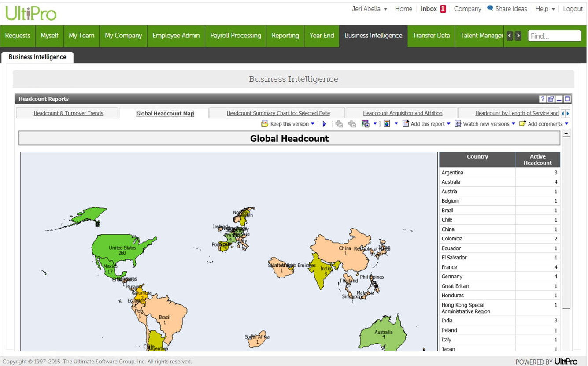This screenshot has width=588, height=366.
Task: Open the Inbox link
Action: (429, 9)
